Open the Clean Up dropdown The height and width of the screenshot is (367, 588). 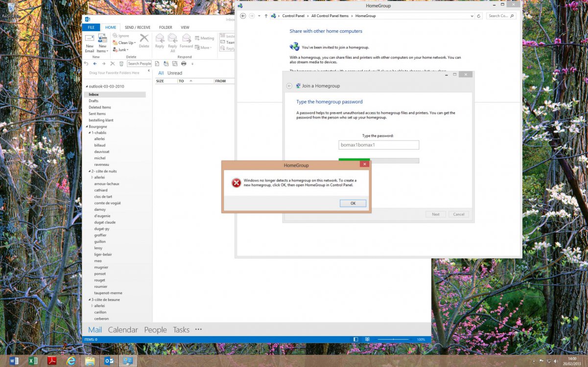124,43
